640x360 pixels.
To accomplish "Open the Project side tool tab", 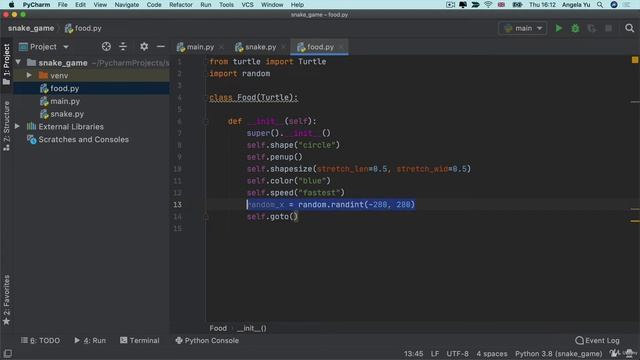I will [6, 64].
